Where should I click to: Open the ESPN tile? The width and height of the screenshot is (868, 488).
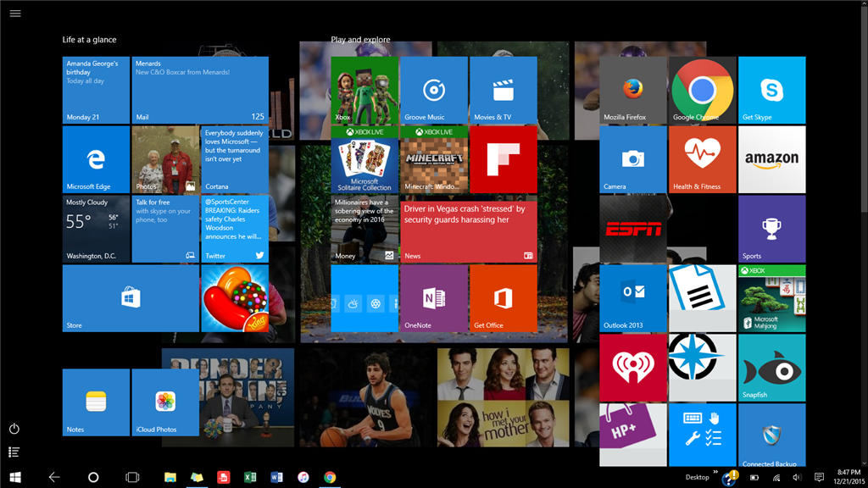[x=632, y=229]
